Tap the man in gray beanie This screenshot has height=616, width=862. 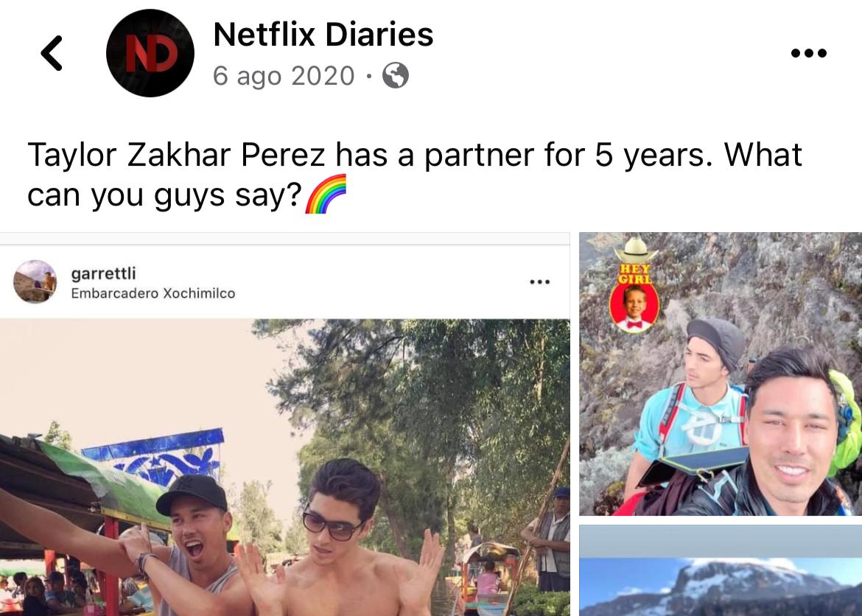690,407
